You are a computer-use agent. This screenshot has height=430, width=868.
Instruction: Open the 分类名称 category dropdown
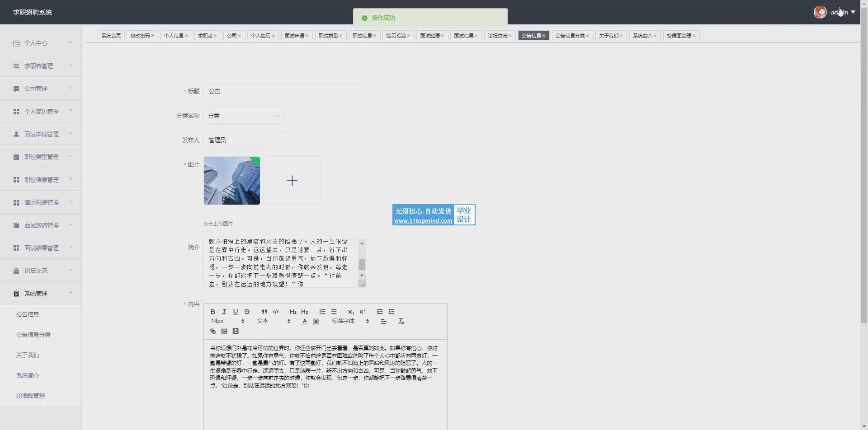(x=244, y=116)
